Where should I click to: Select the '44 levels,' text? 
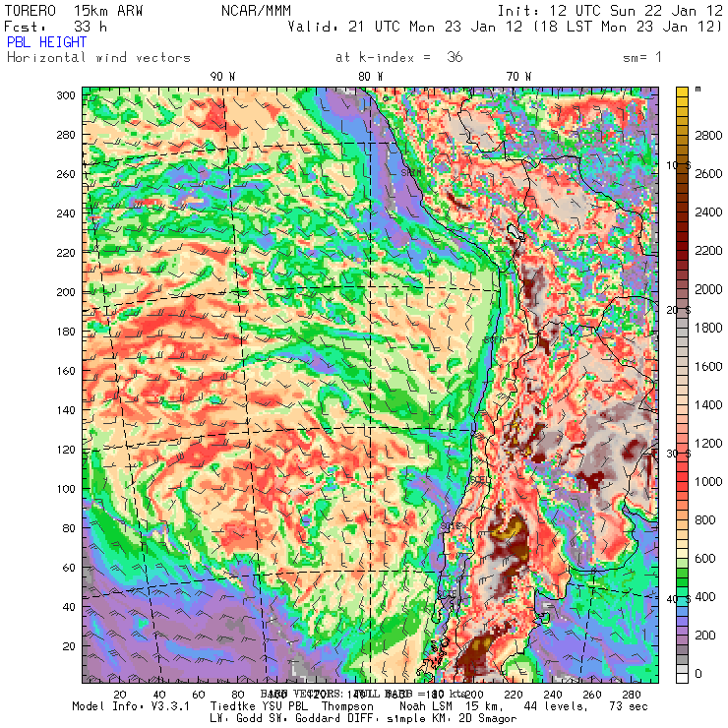pos(556,706)
